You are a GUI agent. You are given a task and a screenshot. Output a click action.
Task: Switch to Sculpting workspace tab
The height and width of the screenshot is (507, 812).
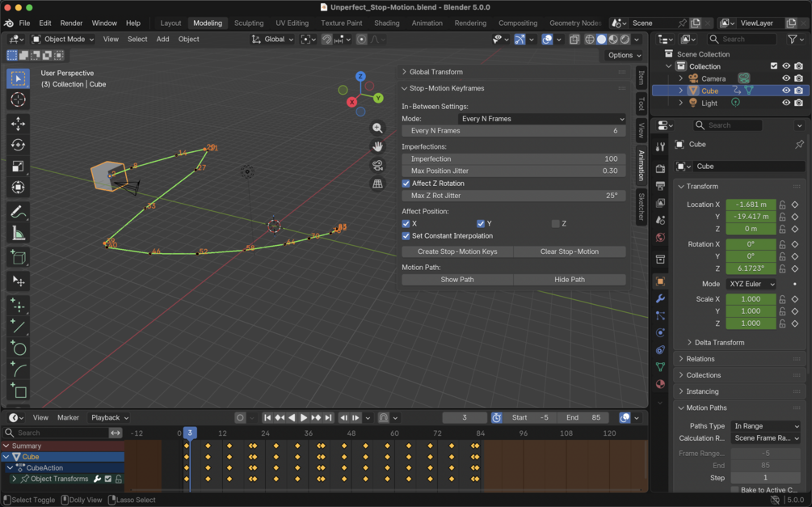pos(249,23)
